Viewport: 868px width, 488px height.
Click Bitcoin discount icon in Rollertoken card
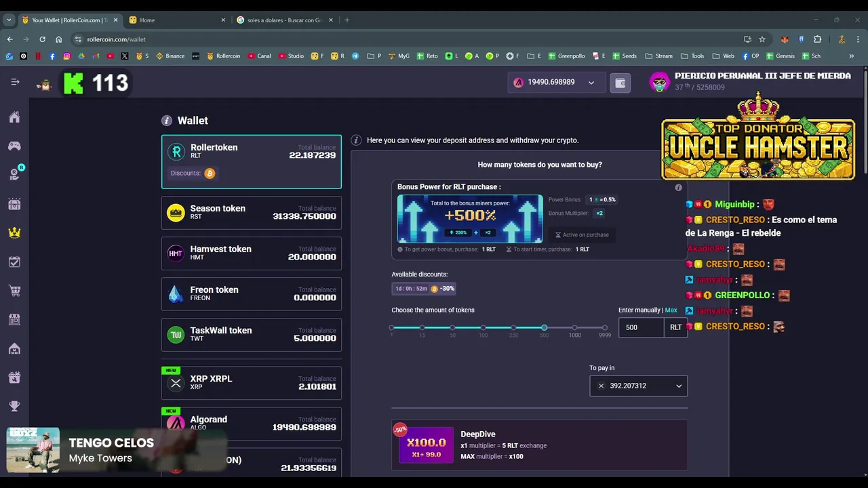point(210,174)
